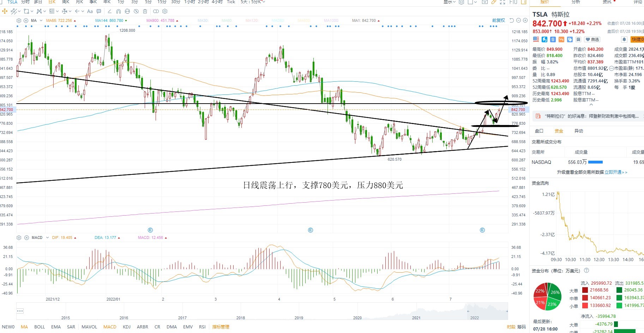Open the text annotation Aa tool
This screenshot has height=333, width=644.
pyautogui.click(x=90, y=11)
